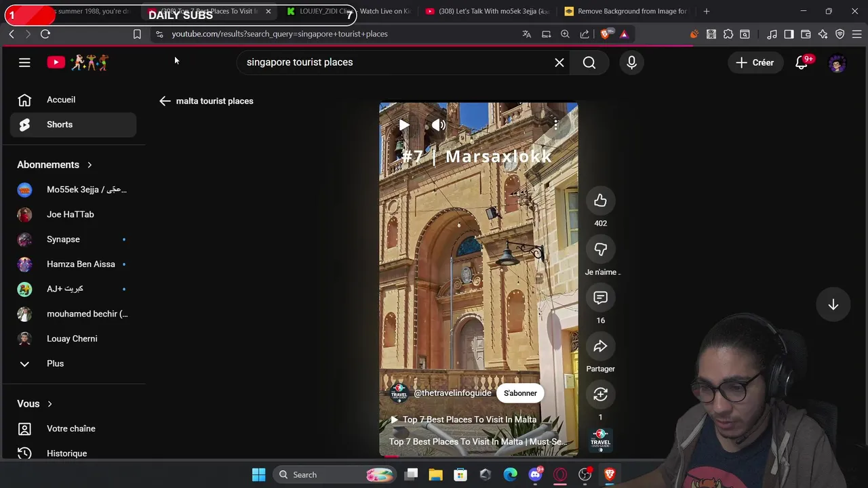Like the Short with thumbs up
Image resolution: width=868 pixels, height=488 pixels.
tap(600, 201)
